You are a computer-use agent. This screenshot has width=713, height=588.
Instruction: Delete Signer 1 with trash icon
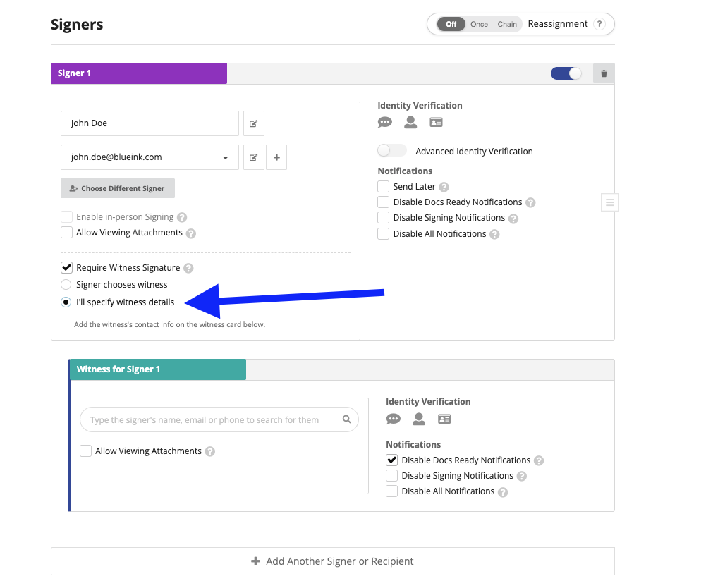604,73
